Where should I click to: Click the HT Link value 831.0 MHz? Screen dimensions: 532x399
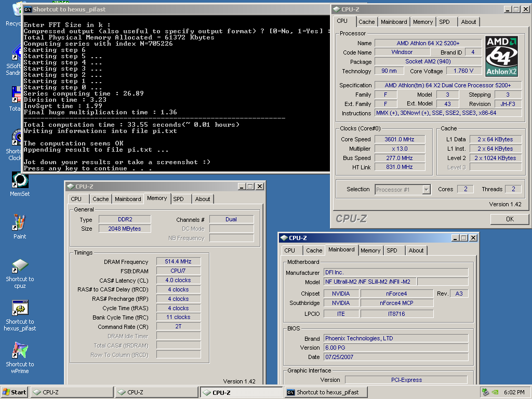point(400,167)
